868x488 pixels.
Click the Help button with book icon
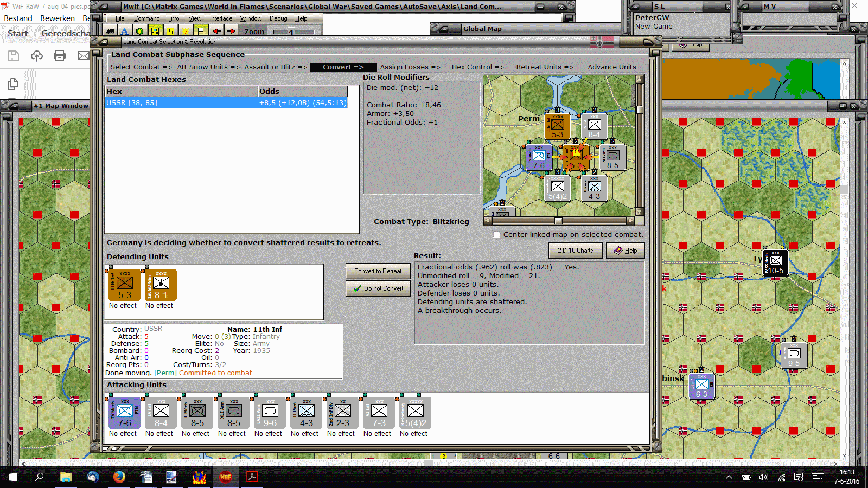click(626, 251)
